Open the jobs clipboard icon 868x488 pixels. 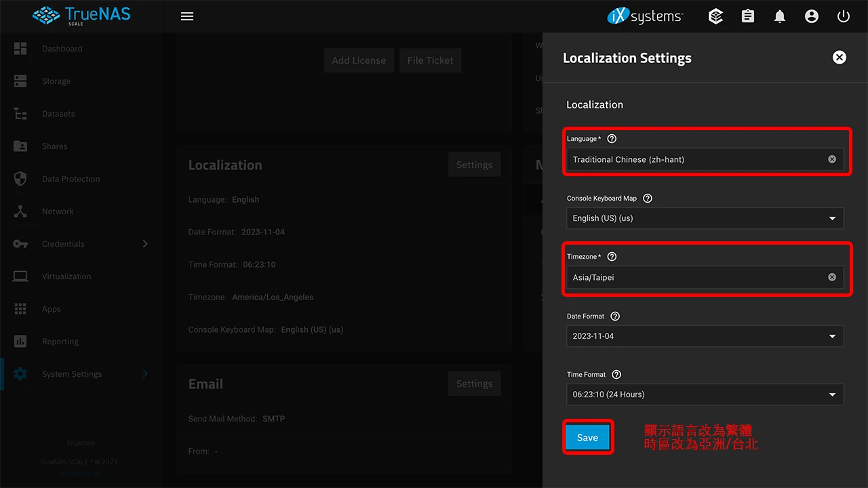coord(748,16)
